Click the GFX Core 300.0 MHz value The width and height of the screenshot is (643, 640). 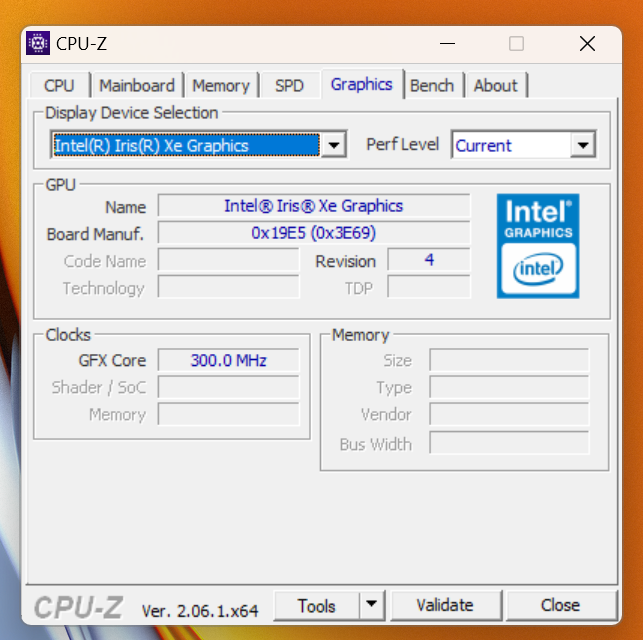228,360
